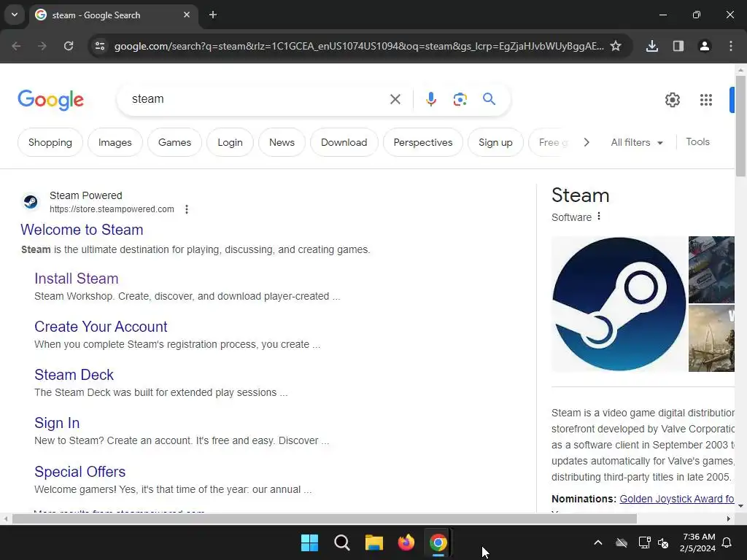The image size is (747, 560).
Task: Open more options for Steam Powered result
Action: [187, 209]
